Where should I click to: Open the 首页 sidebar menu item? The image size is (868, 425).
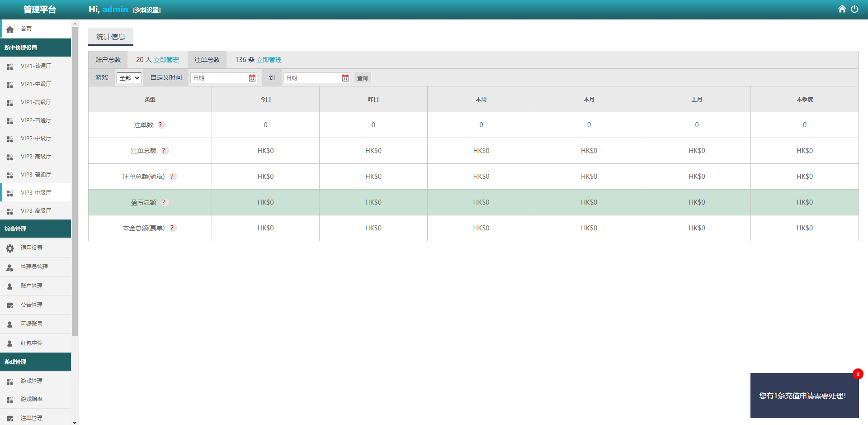tap(26, 29)
